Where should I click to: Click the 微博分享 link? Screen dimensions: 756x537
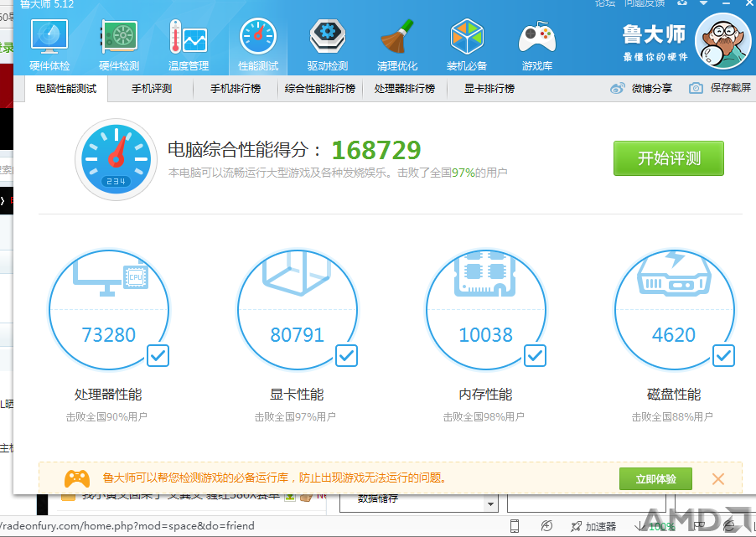point(652,88)
